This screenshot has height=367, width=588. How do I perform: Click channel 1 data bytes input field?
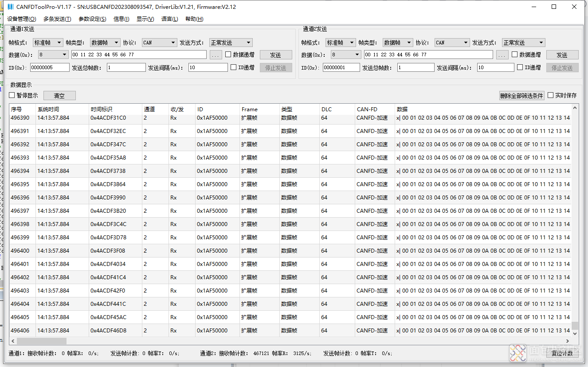(x=139, y=55)
